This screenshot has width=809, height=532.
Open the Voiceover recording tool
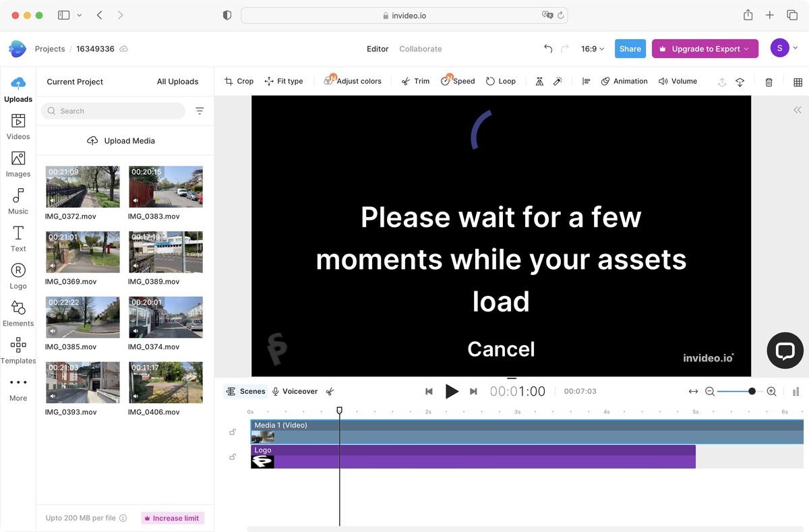coord(297,391)
